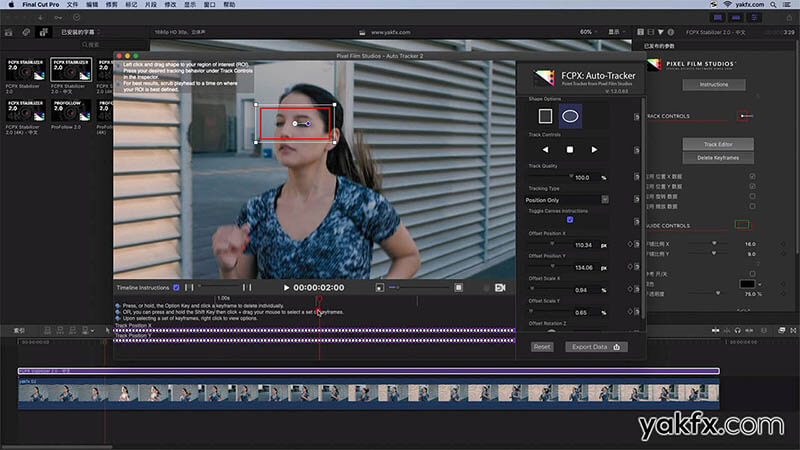
Task: Open the 60% viewer zoom dropdown
Action: click(x=589, y=32)
